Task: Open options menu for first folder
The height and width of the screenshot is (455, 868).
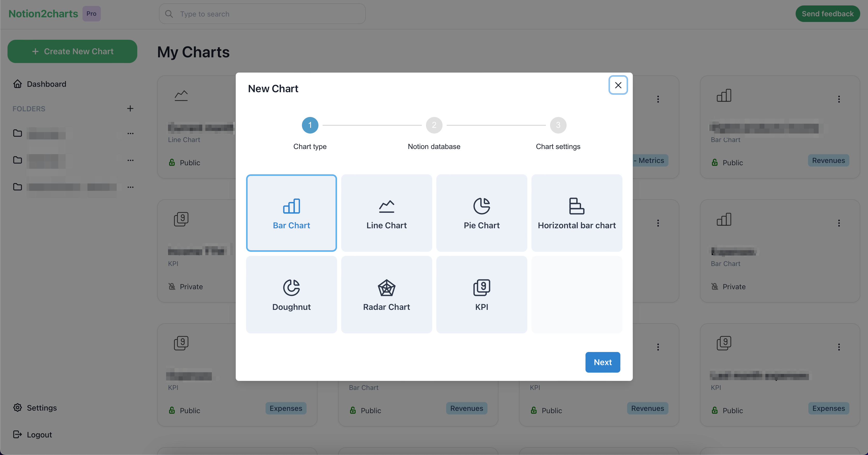Action: tap(130, 134)
